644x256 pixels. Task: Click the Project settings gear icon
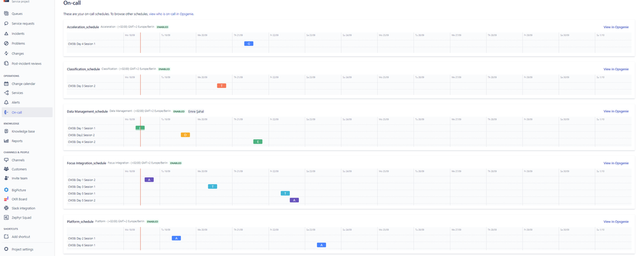pyautogui.click(x=6, y=250)
